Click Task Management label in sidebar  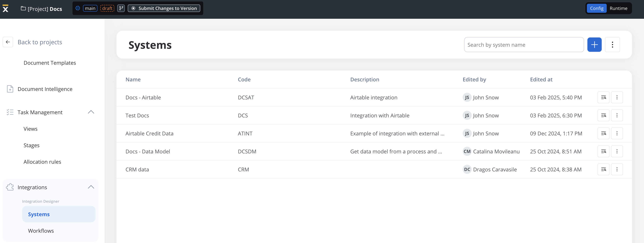(x=40, y=112)
